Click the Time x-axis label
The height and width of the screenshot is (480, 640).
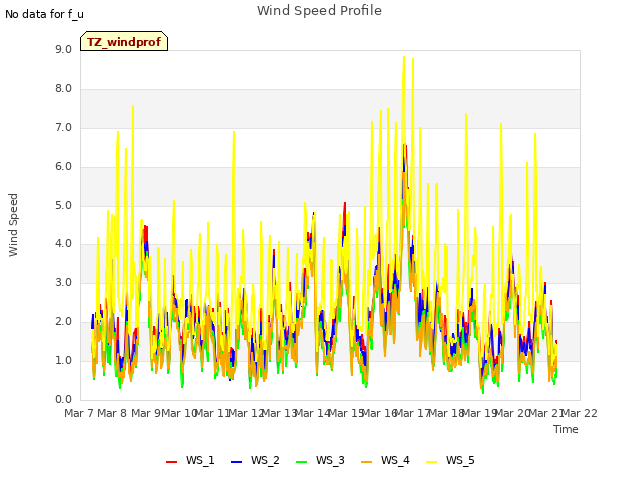click(x=566, y=429)
